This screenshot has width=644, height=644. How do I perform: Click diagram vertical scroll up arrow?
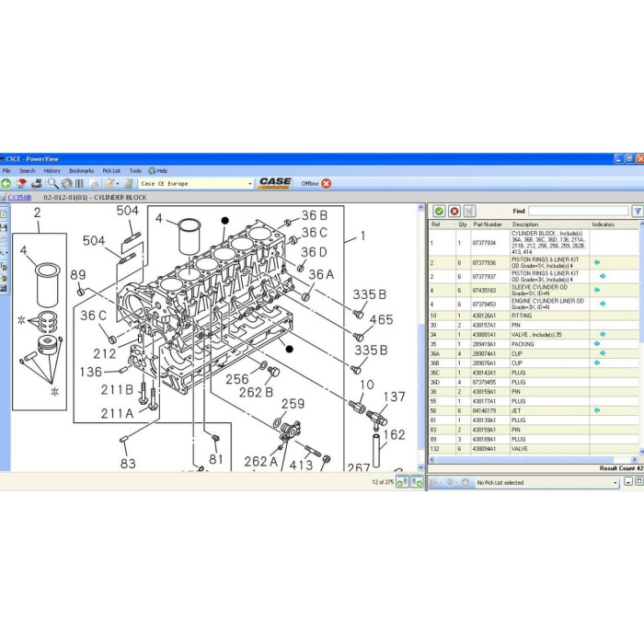coord(420,208)
